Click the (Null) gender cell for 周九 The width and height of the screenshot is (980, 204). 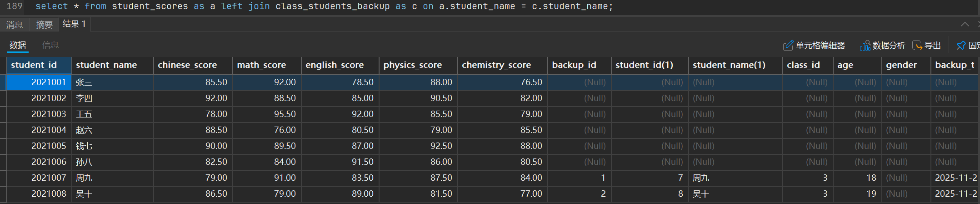pos(906,178)
